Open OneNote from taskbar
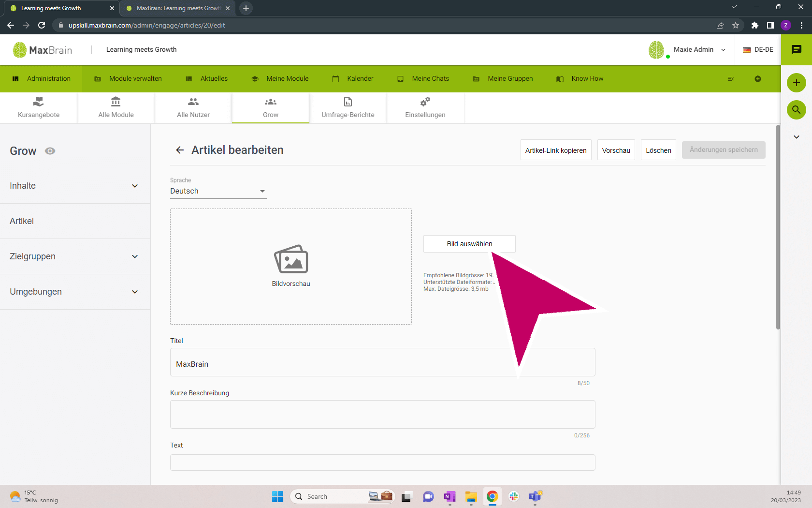 [449, 496]
